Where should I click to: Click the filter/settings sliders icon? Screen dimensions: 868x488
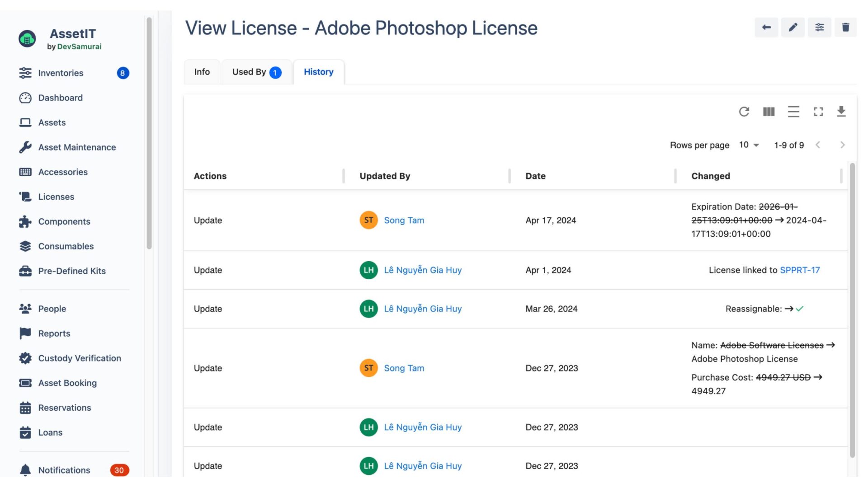pyautogui.click(x=819, y=27)
